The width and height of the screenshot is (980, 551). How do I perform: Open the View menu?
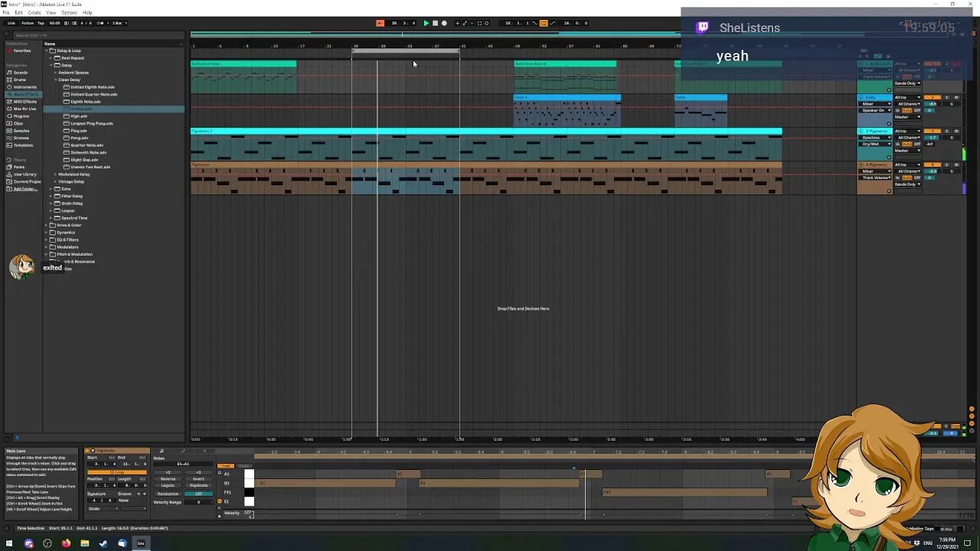click(51, 12)
